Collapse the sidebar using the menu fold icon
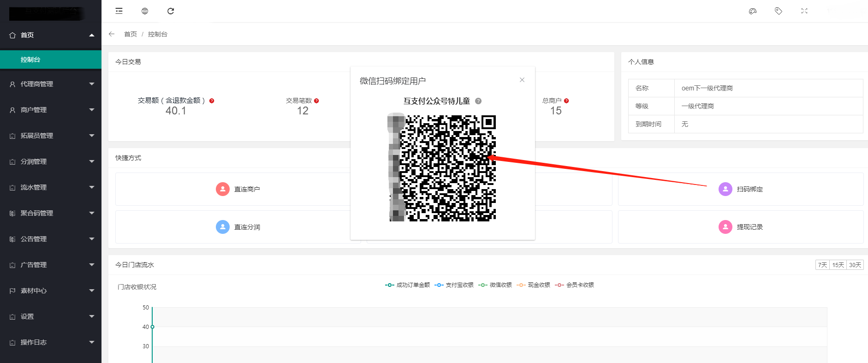The width and height of the screenshot is (868, 363). pyautogui.click(x=119, y=11)
